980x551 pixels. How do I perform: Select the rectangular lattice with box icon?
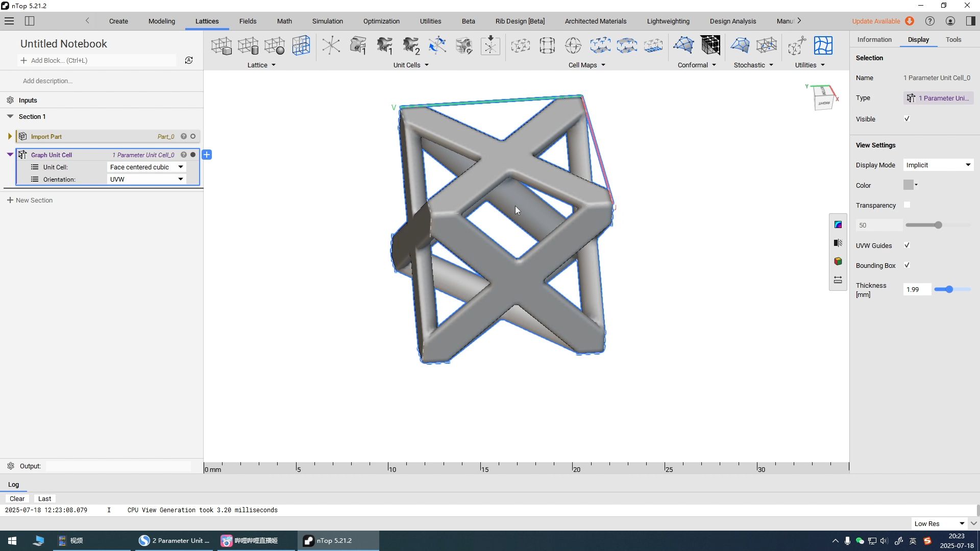pyautogui.click(x=222, y=45)
